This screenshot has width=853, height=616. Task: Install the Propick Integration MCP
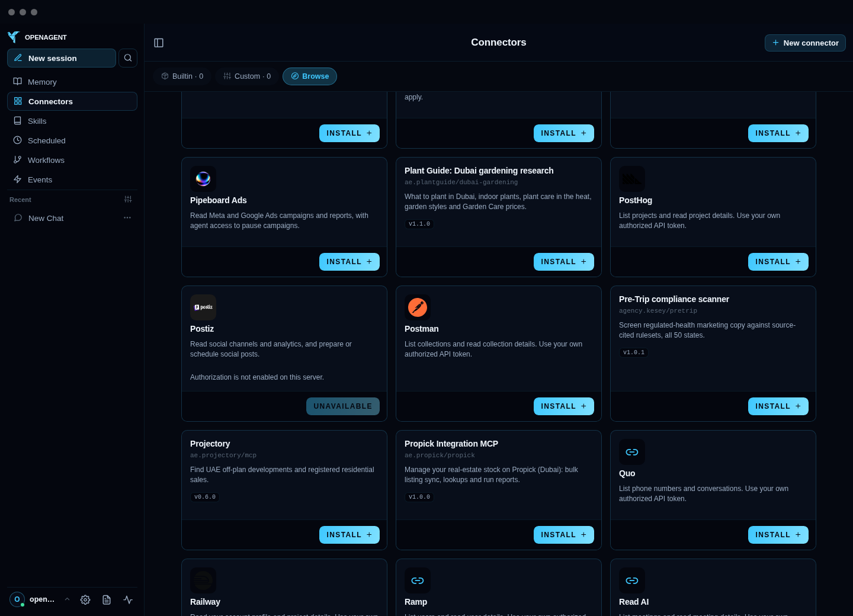pyautogui.click(x=564, y=535)
